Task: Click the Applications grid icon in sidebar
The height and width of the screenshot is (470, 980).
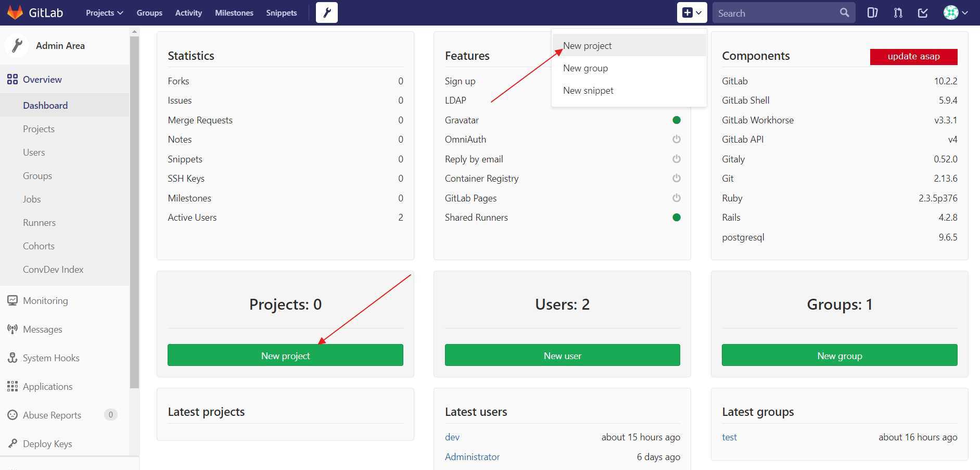Action: point(12,386)
